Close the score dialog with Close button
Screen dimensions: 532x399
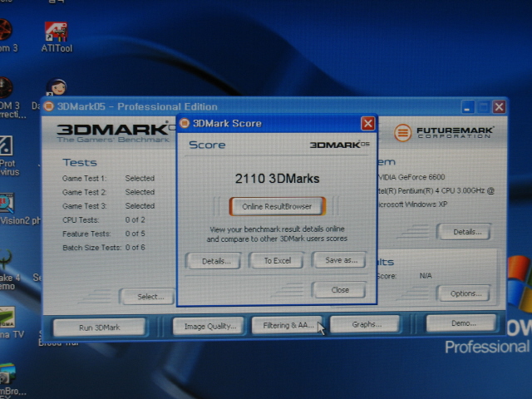point(340,290)
